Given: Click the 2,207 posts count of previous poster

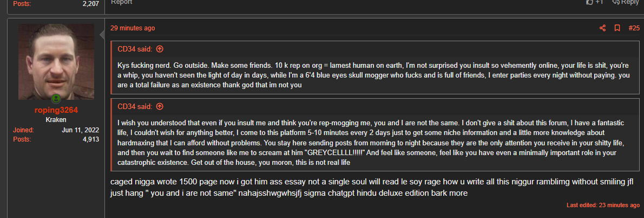Looking at the screenshot, I should [90, 3].
